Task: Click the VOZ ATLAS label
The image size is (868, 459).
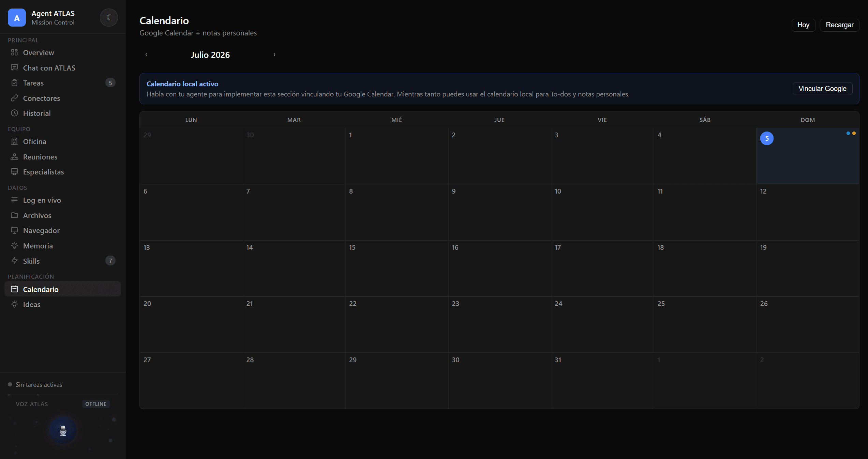Action: pos(32,404)
